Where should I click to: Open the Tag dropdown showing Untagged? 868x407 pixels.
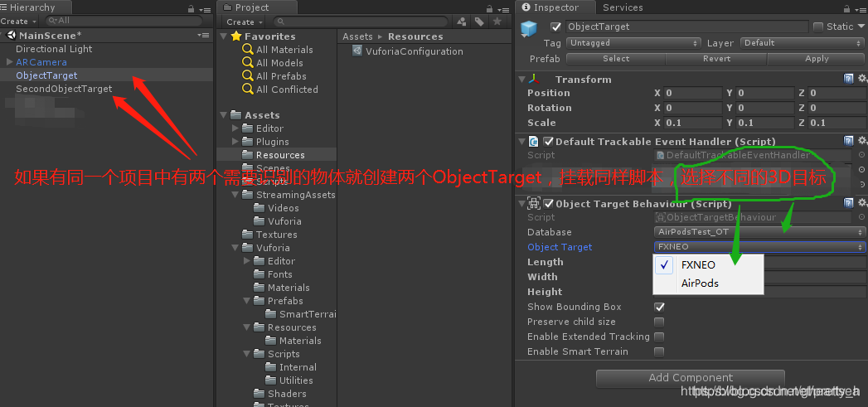[x=634, y=43]
